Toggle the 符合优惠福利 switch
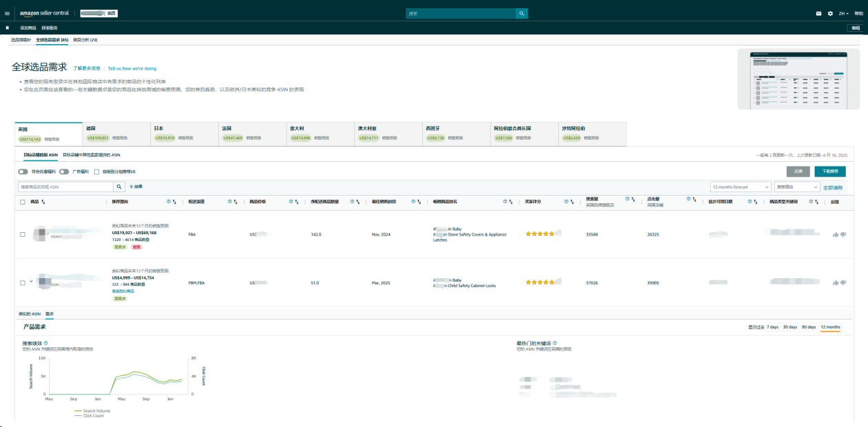Image resolution: width=868 pixels, height=427 pixels. tap(23, 171)
